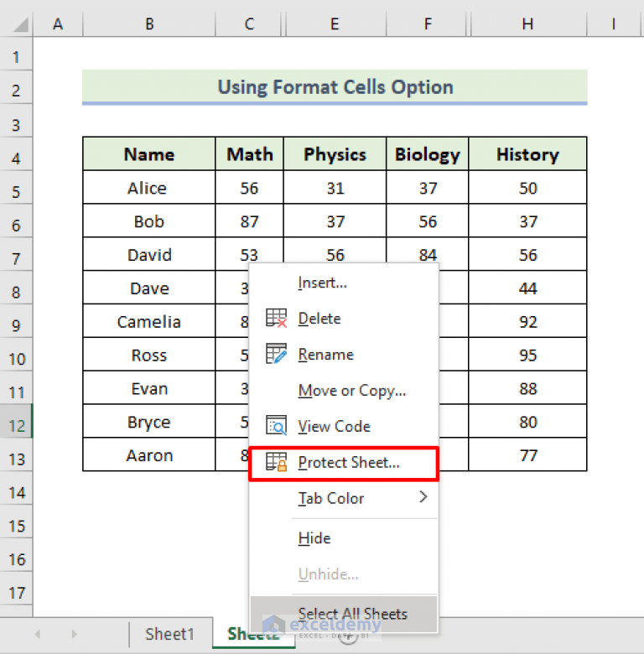
Task: Click the Protect Sheet lock icon
Action: (x=276, y=462)
